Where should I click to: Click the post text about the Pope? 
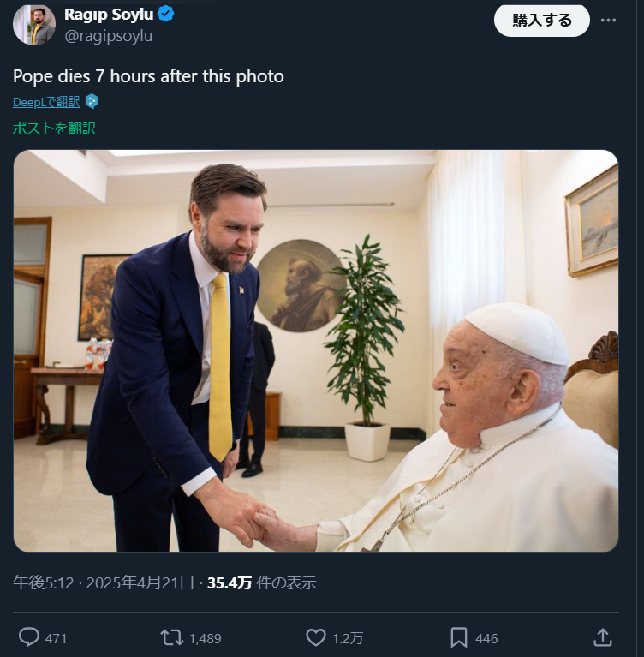pyautogui.click(x=148, y=75)
